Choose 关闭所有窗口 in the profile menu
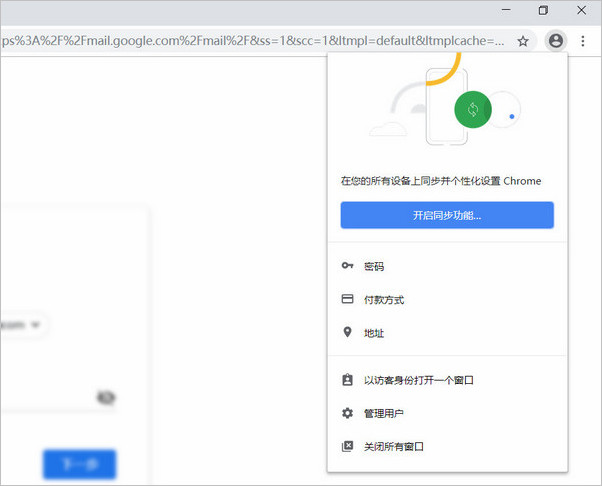Screen dimensions: 602x486 (394, 446)
